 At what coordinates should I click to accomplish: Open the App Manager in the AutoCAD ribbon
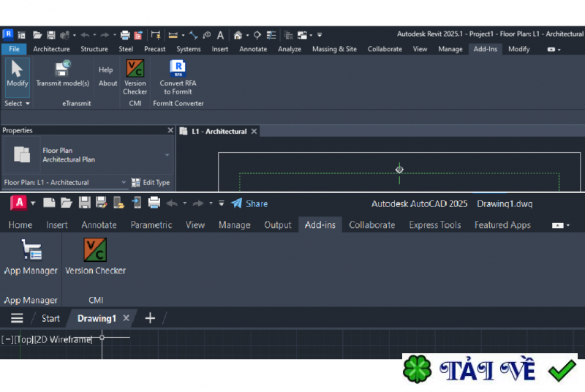[31, 257]
